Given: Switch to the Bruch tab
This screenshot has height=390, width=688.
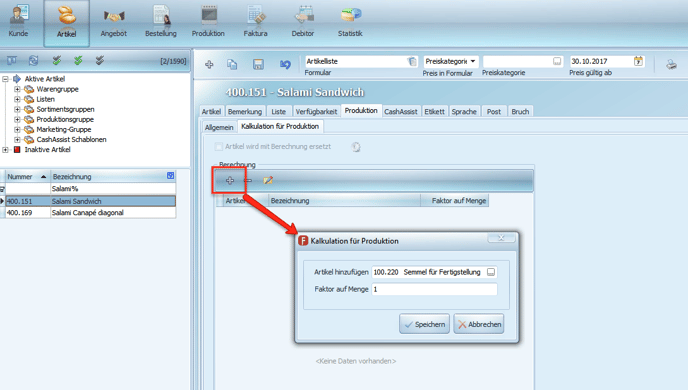Looking at the screenshot, I should pyautogui.click(x=520, y=111).
